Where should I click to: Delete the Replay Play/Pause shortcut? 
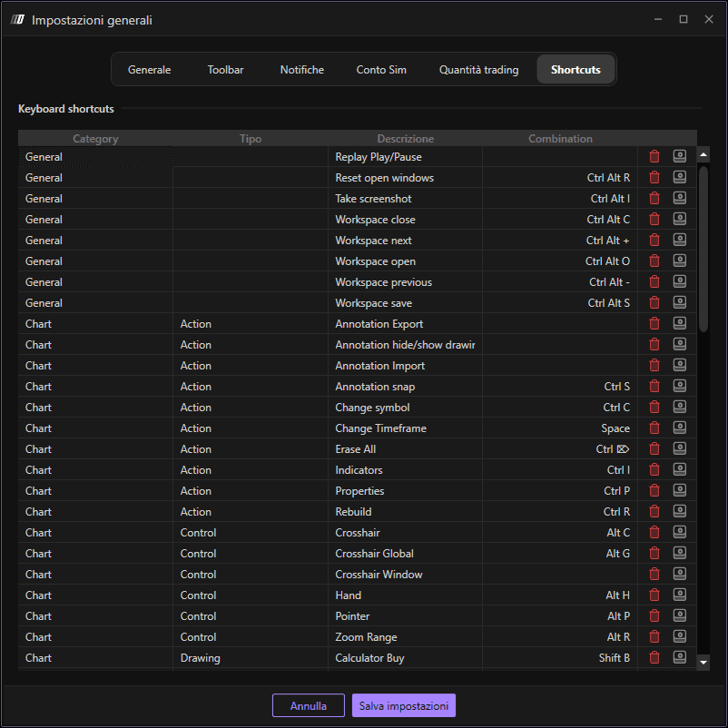(x=654, y=156)
